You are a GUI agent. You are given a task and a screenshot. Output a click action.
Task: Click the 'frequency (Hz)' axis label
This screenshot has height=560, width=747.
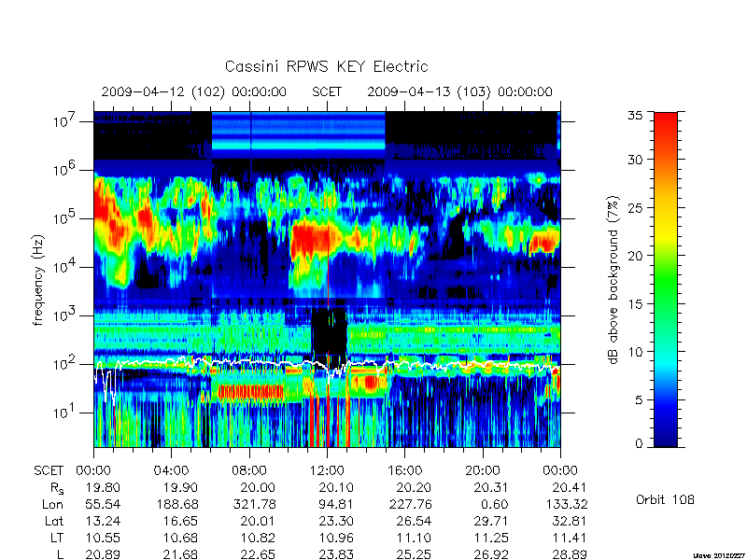click(x=38, y=280)
